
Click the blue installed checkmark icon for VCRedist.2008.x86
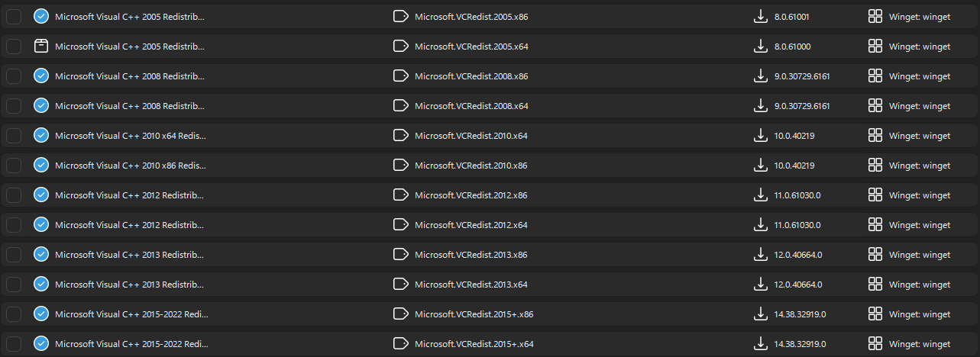(41, 76)
